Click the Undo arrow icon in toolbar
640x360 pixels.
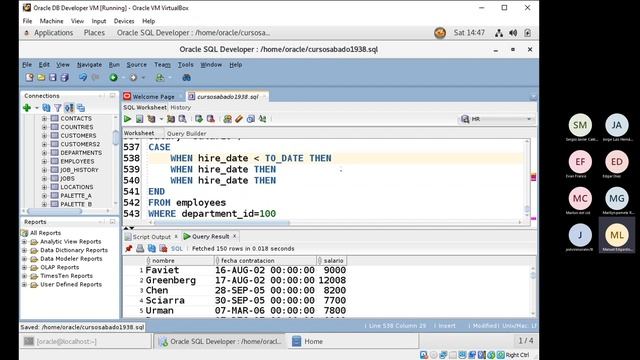click(83, 77)
